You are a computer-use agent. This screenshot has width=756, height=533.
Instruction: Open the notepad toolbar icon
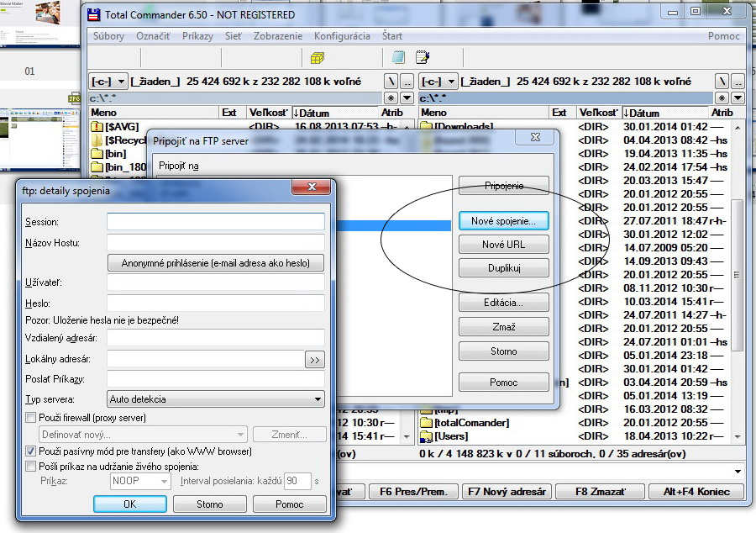tap(398, 57)
